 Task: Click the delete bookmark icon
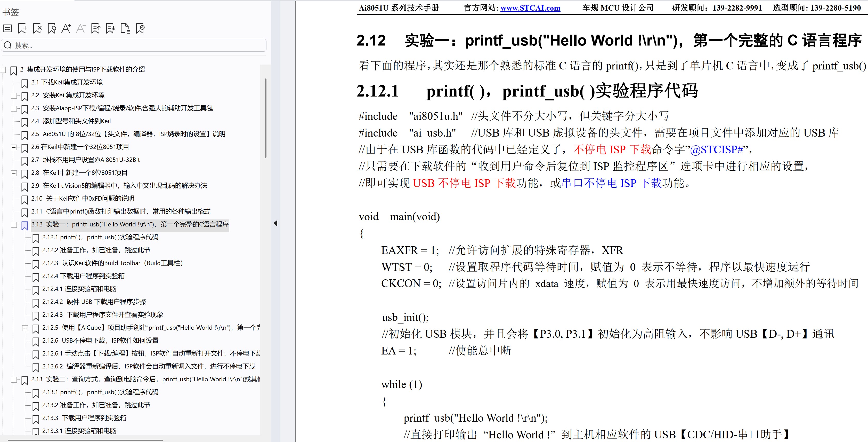coord(37,29)
